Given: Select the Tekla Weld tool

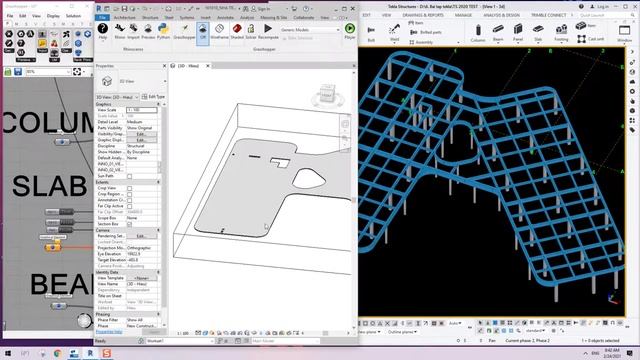Looking at the screenshot, I should (394, 33).
